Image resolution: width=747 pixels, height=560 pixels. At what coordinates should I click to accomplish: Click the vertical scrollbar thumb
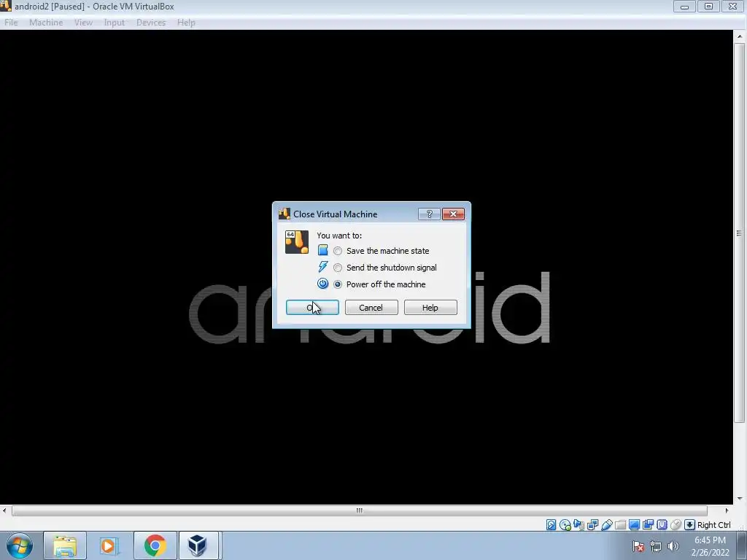[740, 233]
